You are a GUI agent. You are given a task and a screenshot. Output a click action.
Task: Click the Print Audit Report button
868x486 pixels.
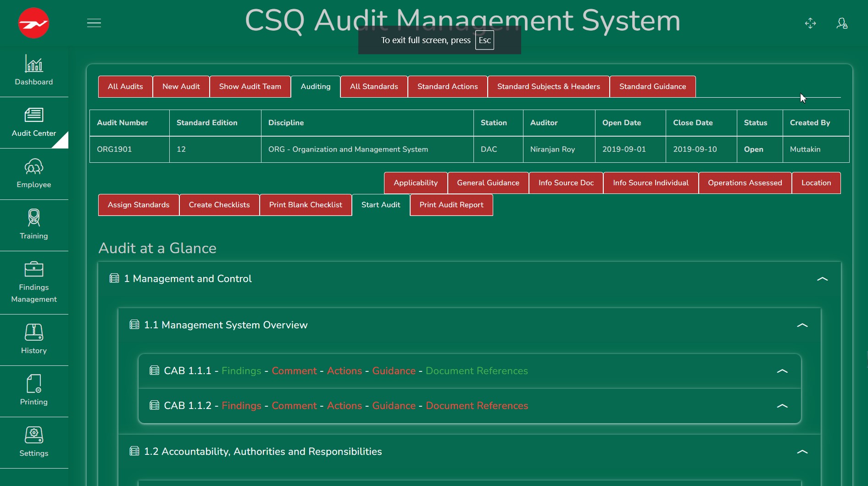pyautogui.click(x=451, y=205)
